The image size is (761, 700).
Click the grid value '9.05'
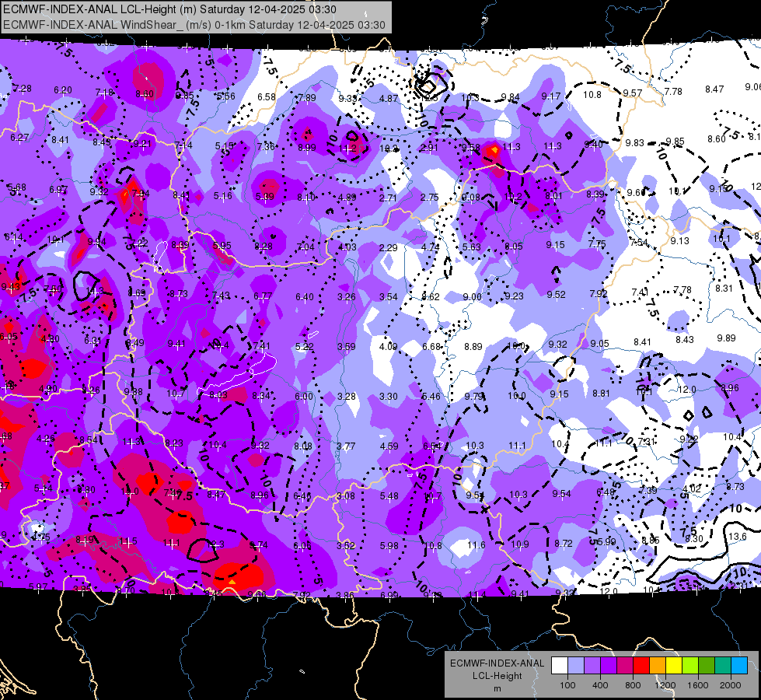[x=599, y=344]
